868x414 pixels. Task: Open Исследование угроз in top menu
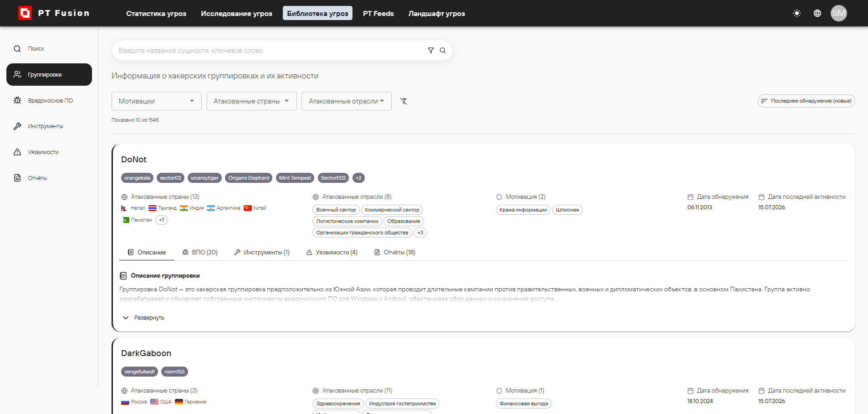[x=236, y=13]
